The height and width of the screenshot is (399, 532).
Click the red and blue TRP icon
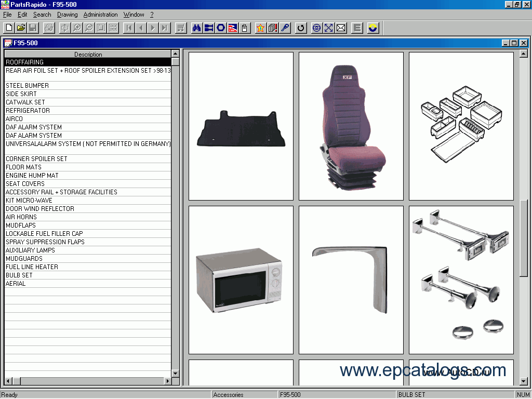click(232, 28)
